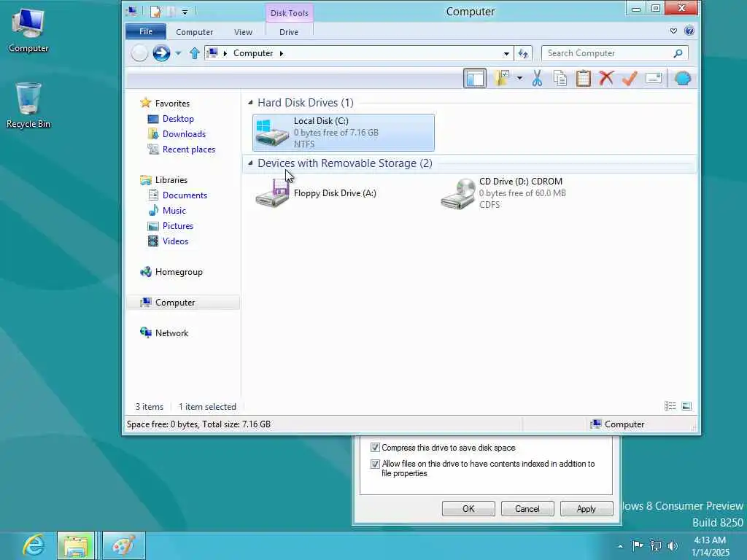Collapse Devices with Removable Storage group
Image resolution: width=747 pixels, height=560 pixels.
(x=251, y=163)
